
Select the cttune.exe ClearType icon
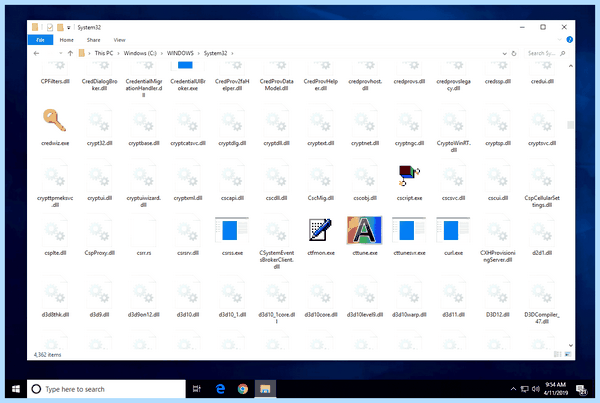coord(364,230)
